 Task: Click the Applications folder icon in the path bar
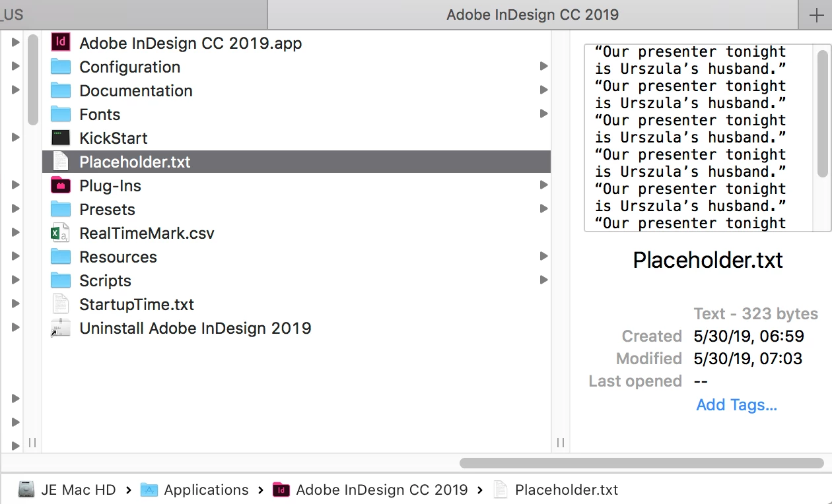click(149, 489)
